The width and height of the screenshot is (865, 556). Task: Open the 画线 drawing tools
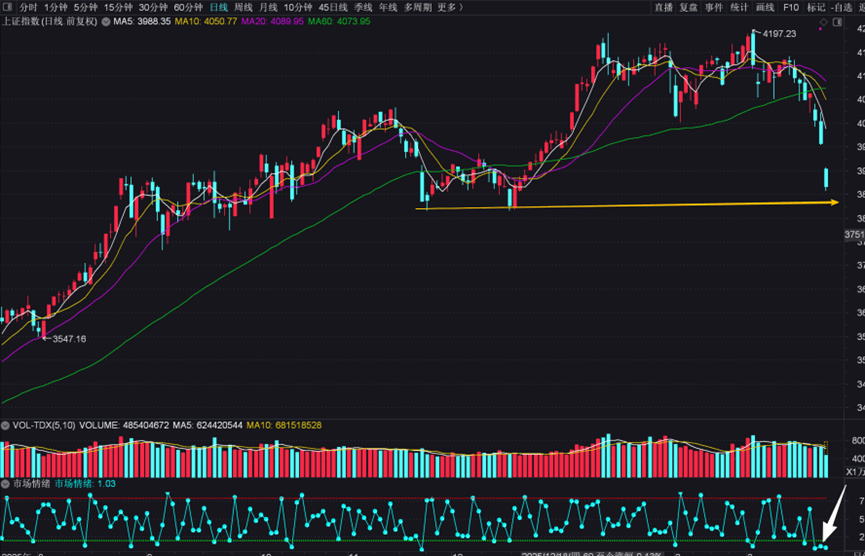coord(765,7)
